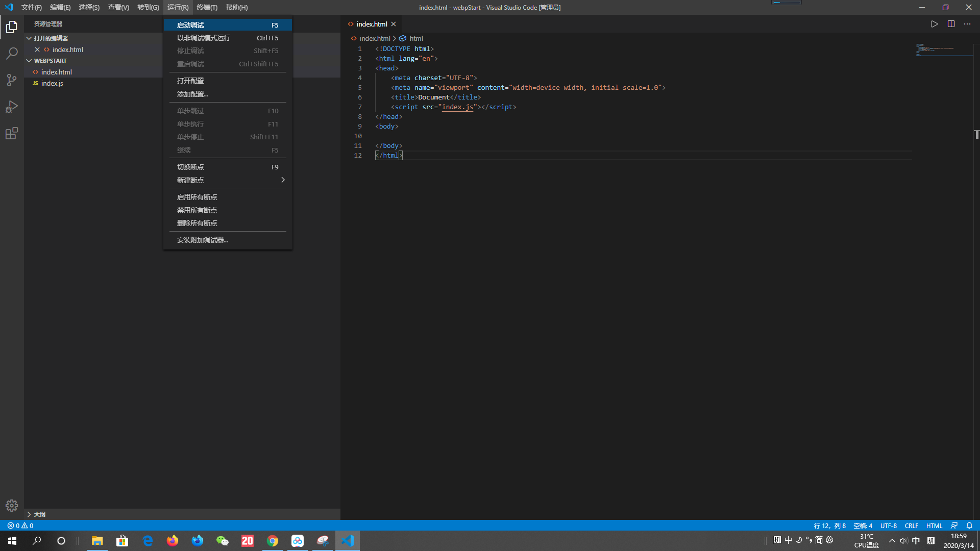Split the editor to the right
The width and height of the screenshot is (980, 551).
tap(951, 24)
